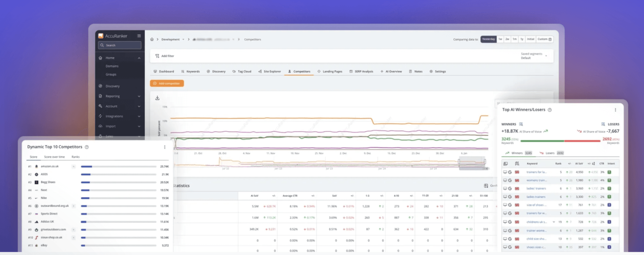Click the chart range navigator handle
Screen dimensions: 644x255
(x=459, y=162)
